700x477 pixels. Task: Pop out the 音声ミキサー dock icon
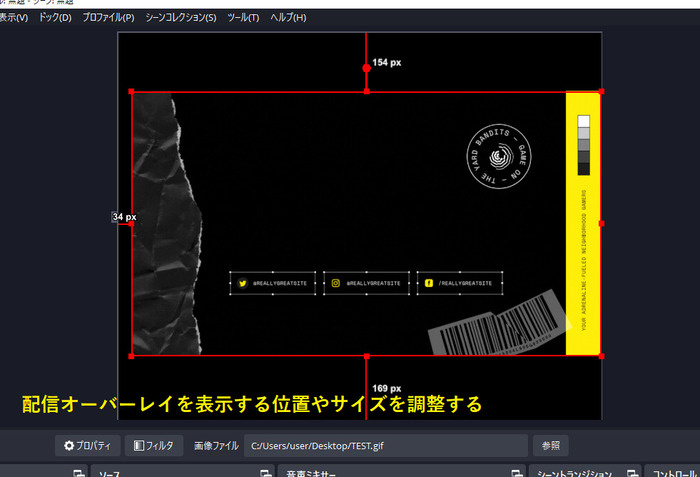click(x=517, y=473)
